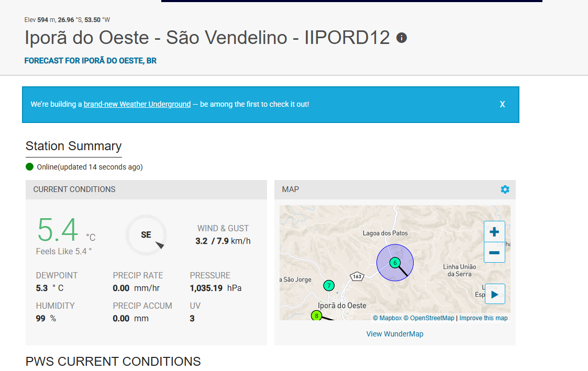Zoom in on the map with plus button
The height and width of the screenshot is (371, 588).
(x=494, y=232)
